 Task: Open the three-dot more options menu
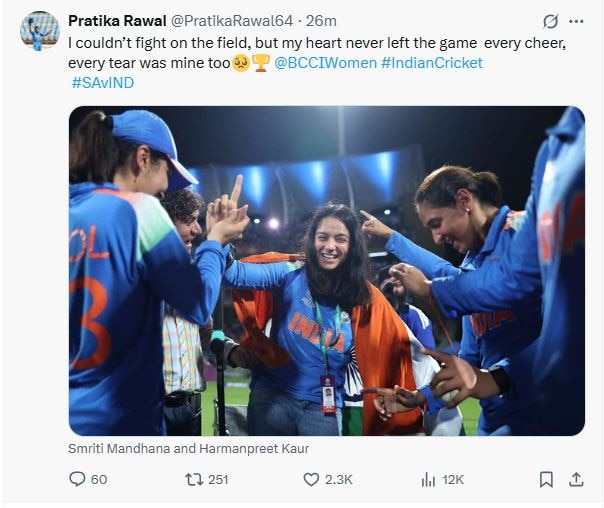pyautogui.click(x=576, y=22)
